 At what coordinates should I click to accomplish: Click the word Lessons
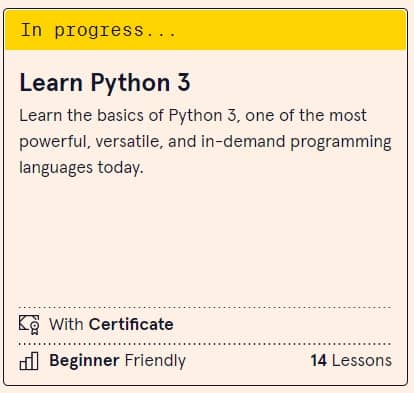tap(362, 361)
